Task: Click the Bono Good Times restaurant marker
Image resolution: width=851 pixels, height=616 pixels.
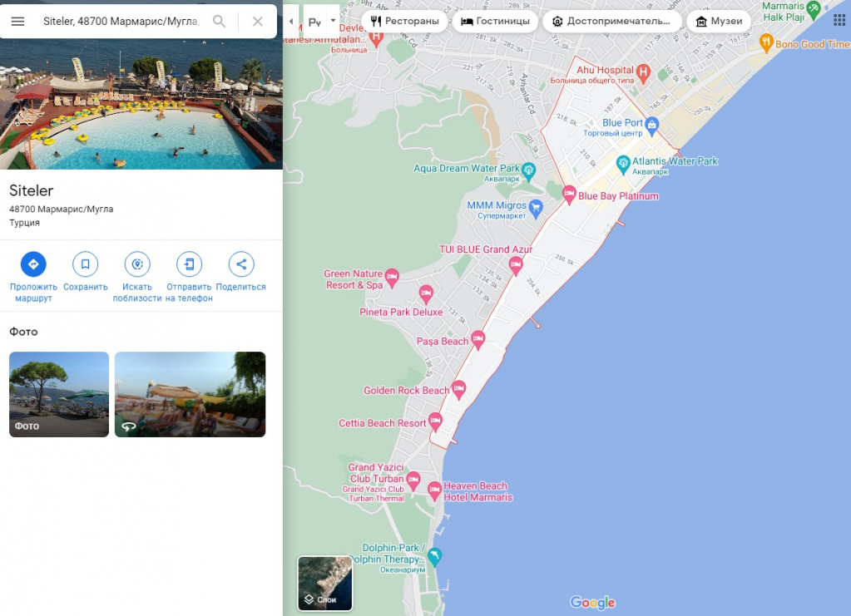Action: [x=766, y=43]
